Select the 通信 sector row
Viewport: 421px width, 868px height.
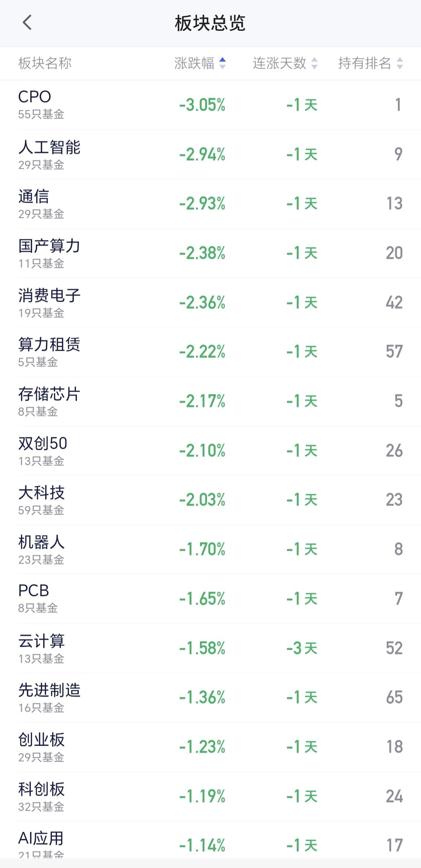click(x=210, y=203)
